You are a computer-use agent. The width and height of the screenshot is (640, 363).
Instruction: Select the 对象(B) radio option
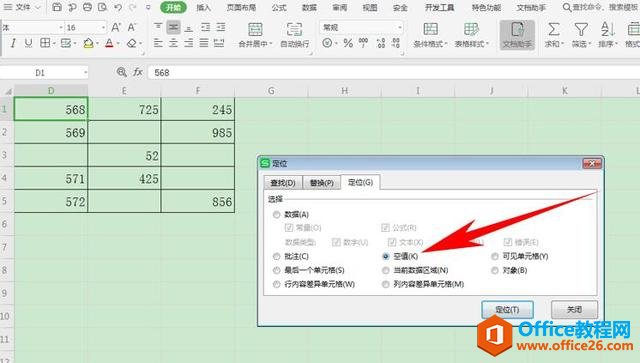tap(495, 270)
